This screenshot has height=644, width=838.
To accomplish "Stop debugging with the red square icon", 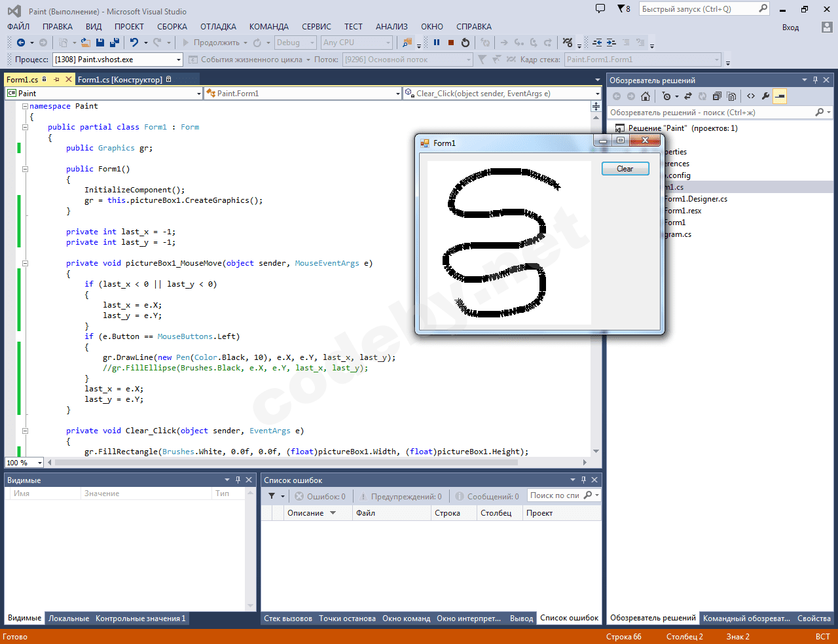I will [x=451, y=43].
